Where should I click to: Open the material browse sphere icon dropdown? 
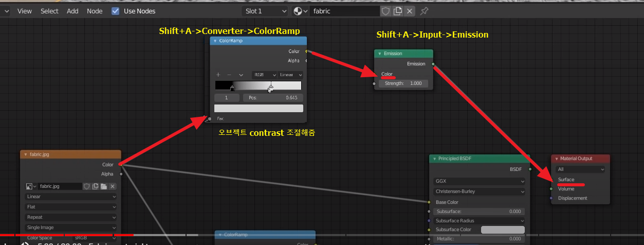pyautogui.click(x=300, y=11)
